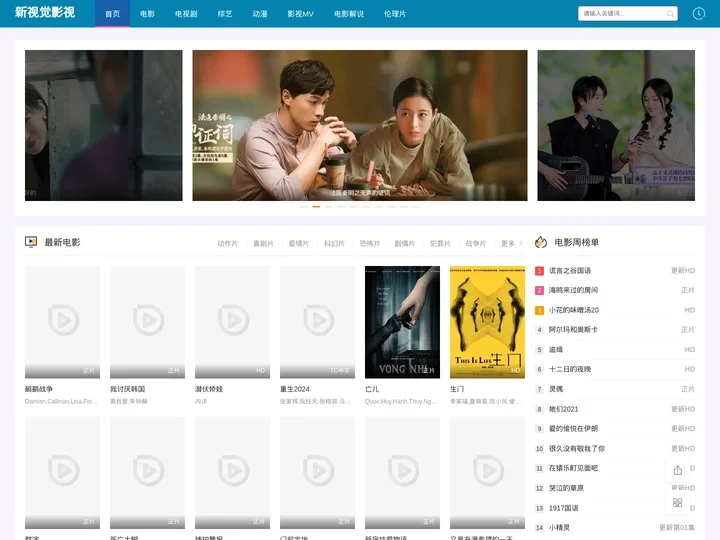The width and height of the screenshot is (720, 540).
Task: Click the 潜伏娇娃 title text
Action: [x=209, y=389]
